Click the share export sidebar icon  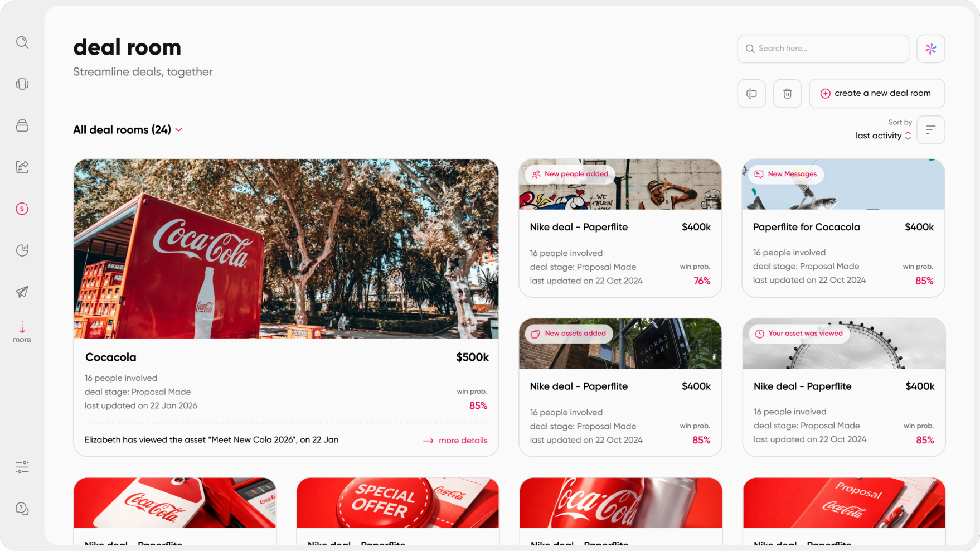pos(22,167)
